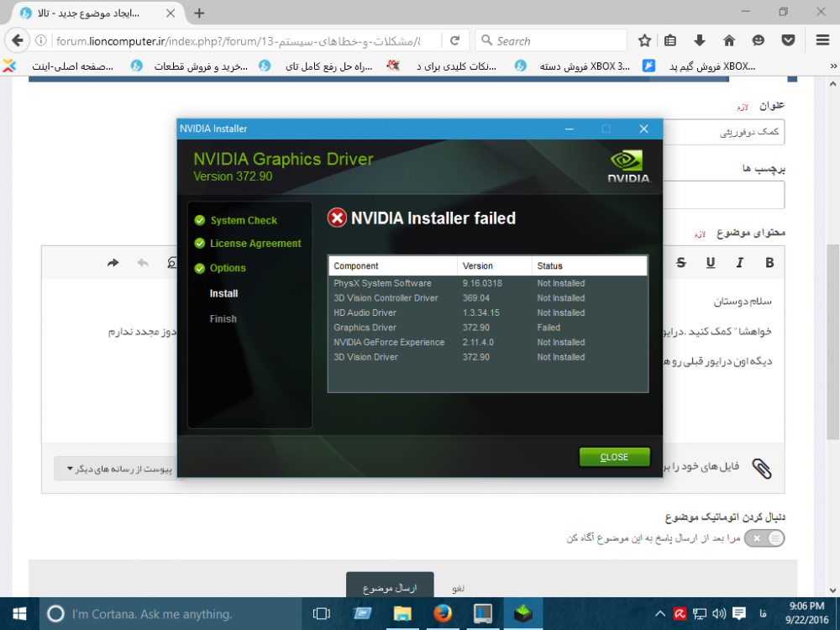Apply bold formatting in the post editor
The image size is (840, 630).
click(769, 263)
